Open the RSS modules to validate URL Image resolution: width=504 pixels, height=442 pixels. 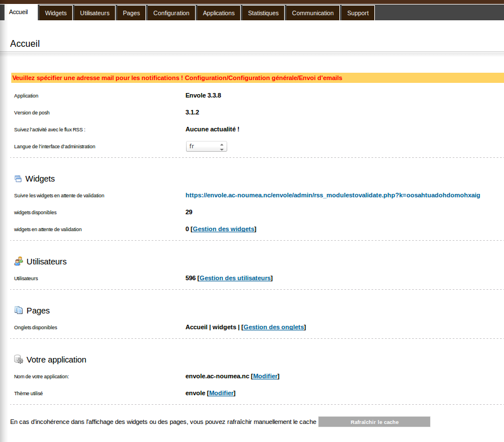coord(333,195)
